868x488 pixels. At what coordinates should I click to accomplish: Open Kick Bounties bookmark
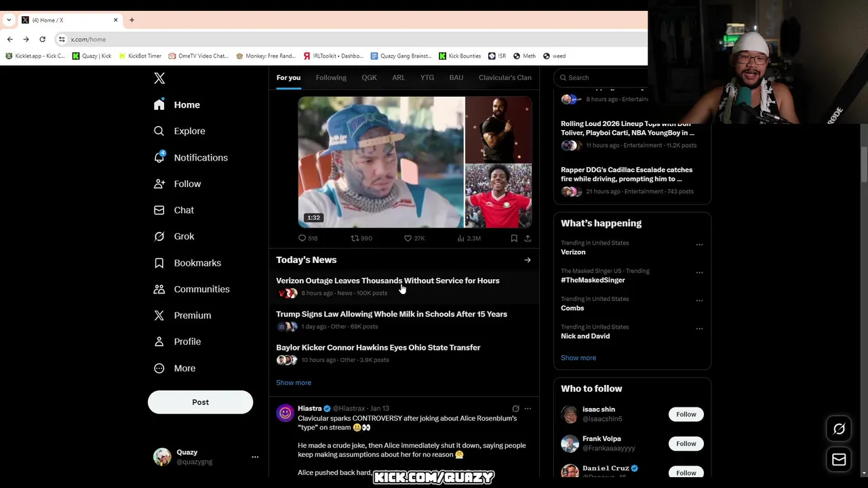point(460,56)
